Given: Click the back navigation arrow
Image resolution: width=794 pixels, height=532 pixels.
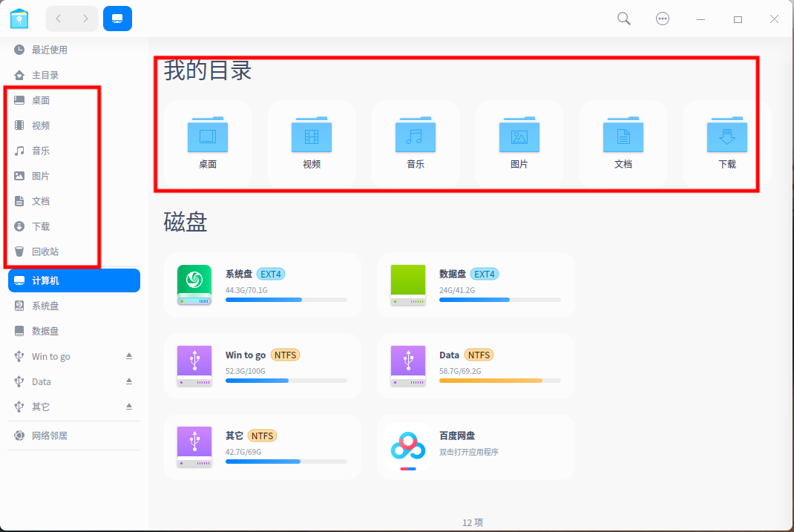Looking at the screenshot, I should (x=57, y=18).
